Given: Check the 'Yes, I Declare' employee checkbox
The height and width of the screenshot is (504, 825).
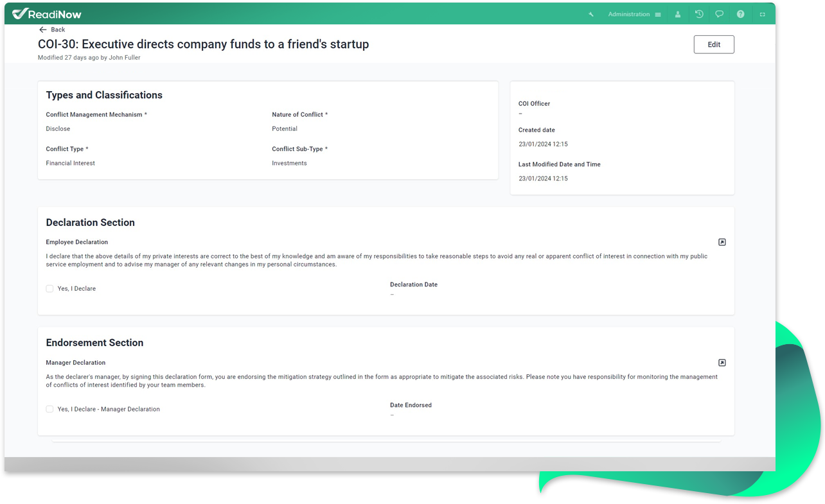Looking at the screenshot, I should coord(49,289).
